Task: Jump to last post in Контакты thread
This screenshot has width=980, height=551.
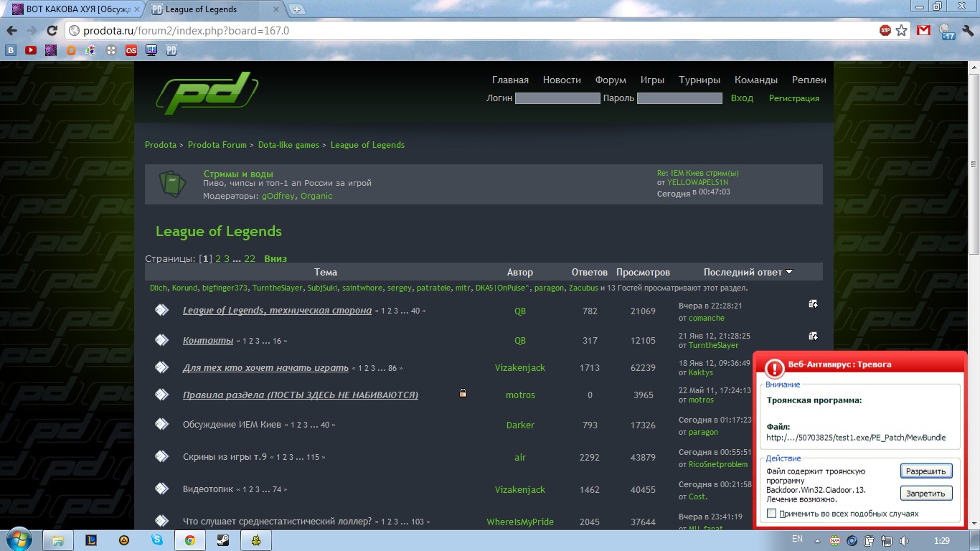Action: [813, 336]
